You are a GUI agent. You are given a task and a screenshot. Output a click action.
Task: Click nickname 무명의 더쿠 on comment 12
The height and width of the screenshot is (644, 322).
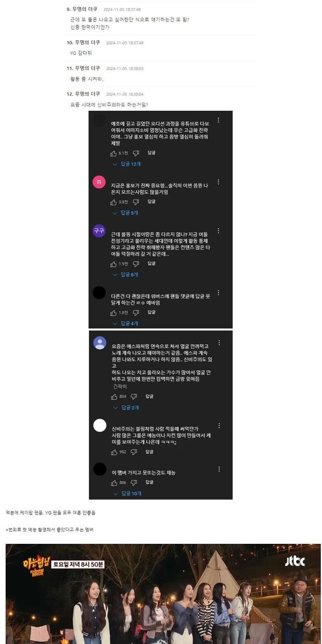(88, 94)
